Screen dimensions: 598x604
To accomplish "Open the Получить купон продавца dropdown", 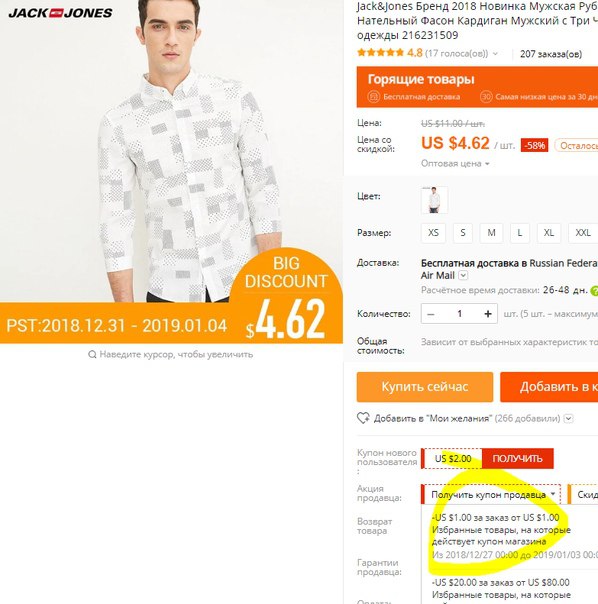I will pos(491,495).
